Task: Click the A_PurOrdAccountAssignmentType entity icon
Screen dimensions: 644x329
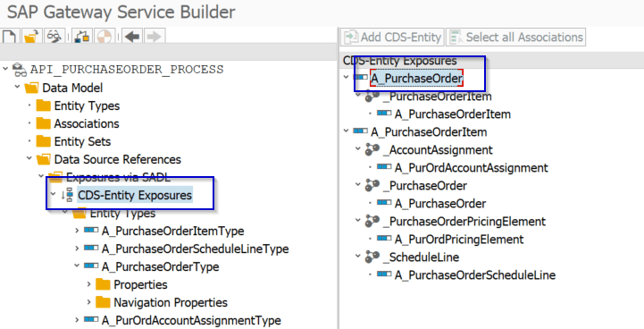Action: coord(91,319)
